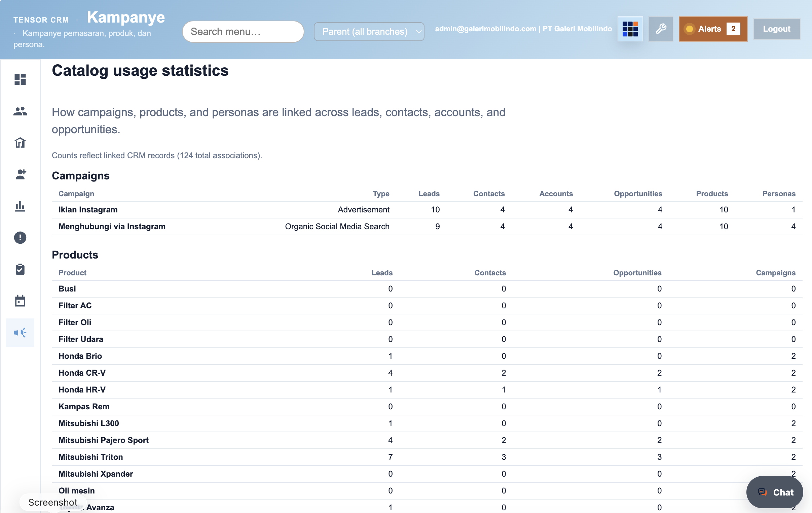This screenshot has height=513, width=812.
Task: Select the Mitsubishi Xpander product row
Action: 427,474
